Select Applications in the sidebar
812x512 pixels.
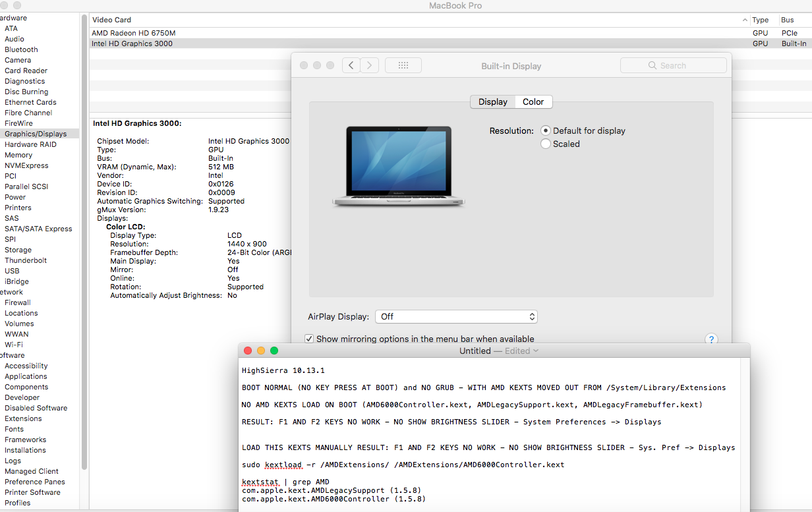26,376
